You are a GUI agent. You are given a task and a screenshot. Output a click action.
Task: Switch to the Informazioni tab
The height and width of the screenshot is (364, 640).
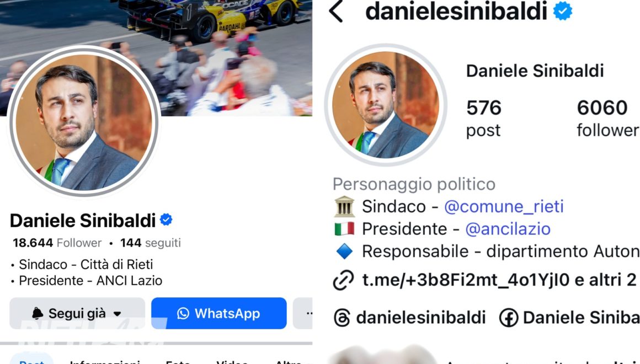click(x=105, y=361)
